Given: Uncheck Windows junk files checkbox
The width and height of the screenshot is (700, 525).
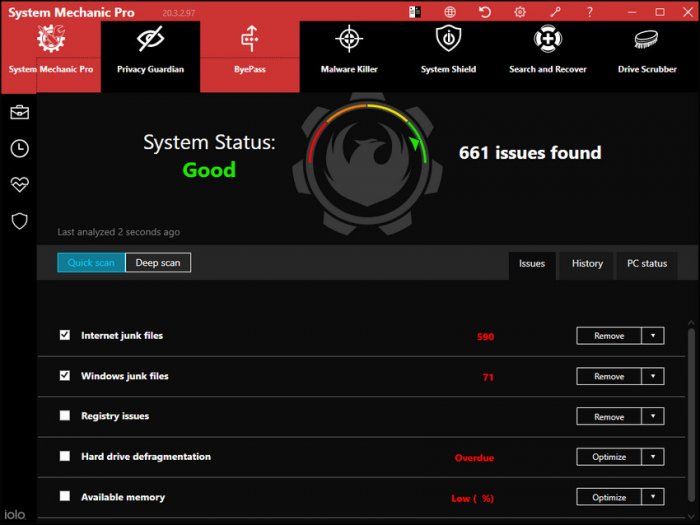Looking at the screenshot, I should 65,375.
